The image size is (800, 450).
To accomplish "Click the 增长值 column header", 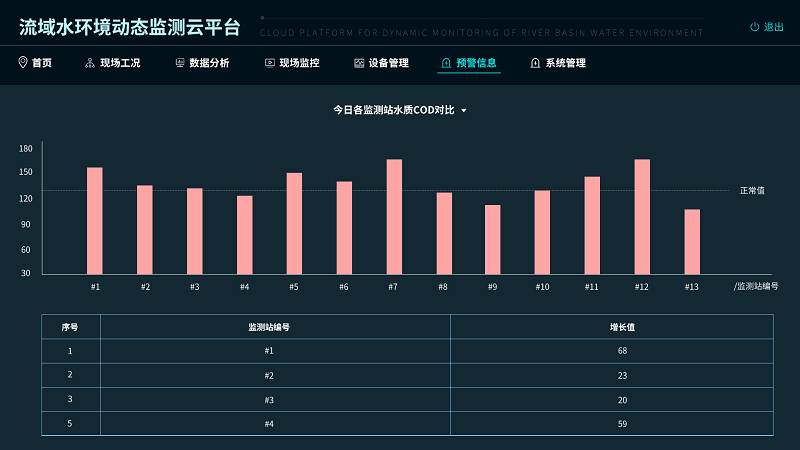I will pos(622,327).
